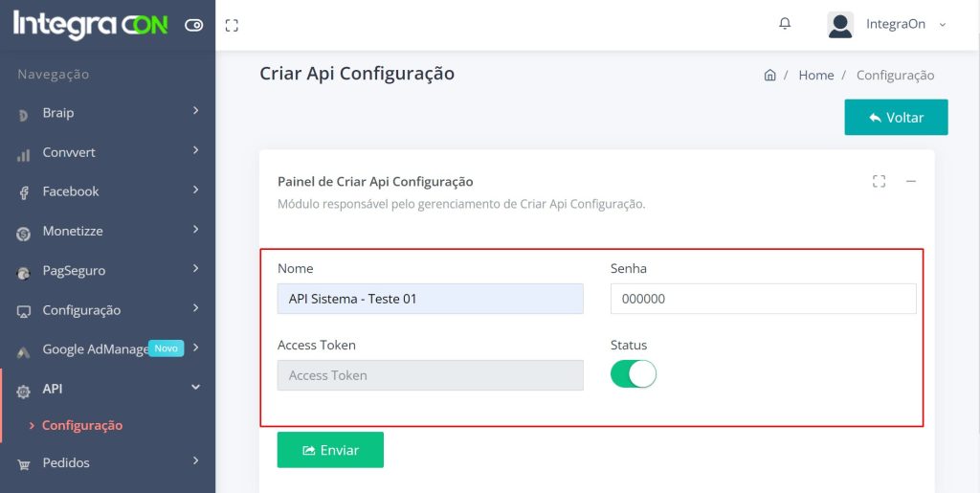
Task: Open the PagSeguro menu item
Action: tap(74, 271)
